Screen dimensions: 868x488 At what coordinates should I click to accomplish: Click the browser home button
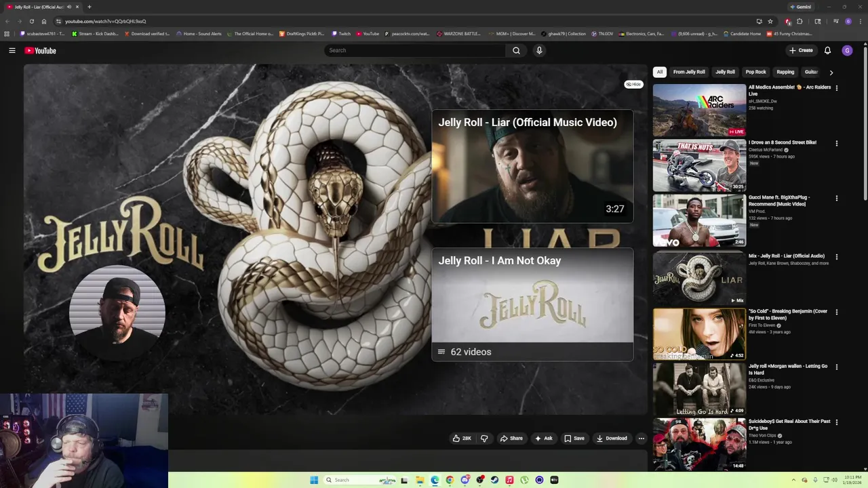click(x=44, y=21)
